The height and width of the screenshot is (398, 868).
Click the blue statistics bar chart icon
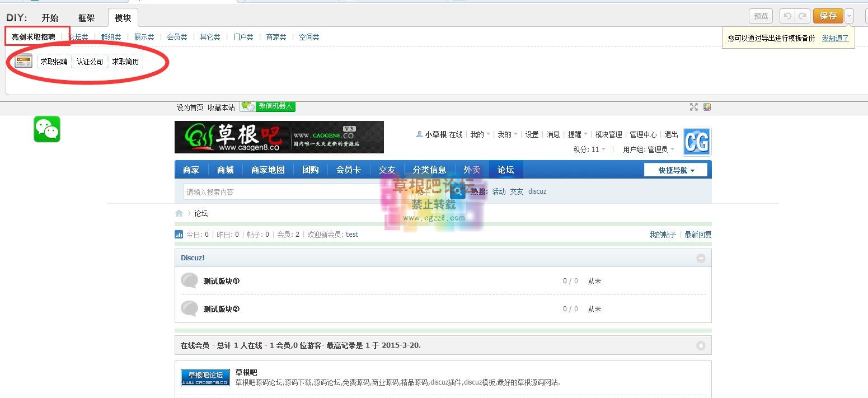pos(179,235)
